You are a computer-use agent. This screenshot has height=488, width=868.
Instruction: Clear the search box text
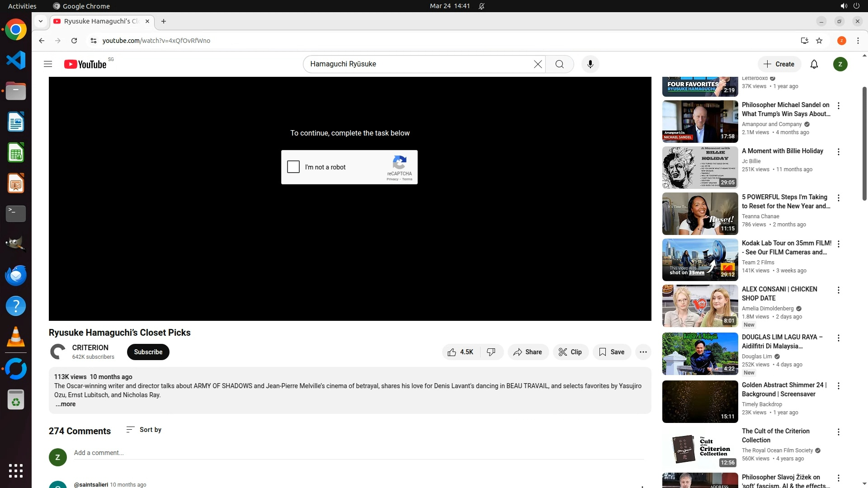[538, 64]
